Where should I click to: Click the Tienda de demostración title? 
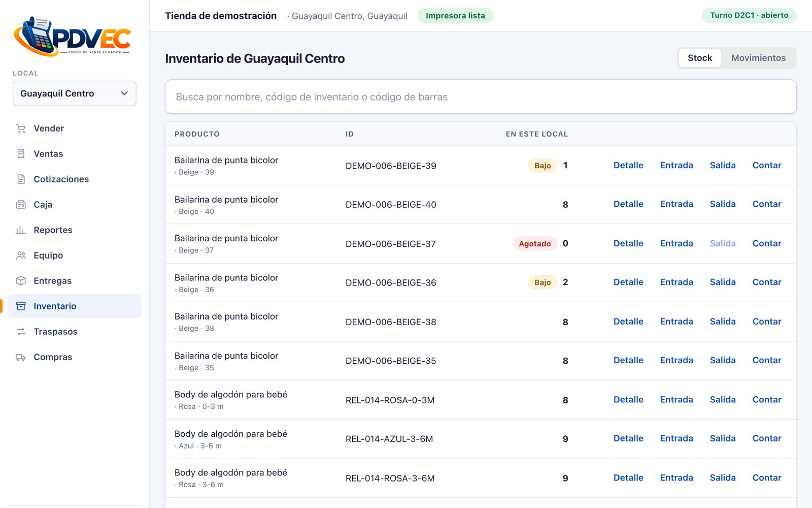point(221,16)
